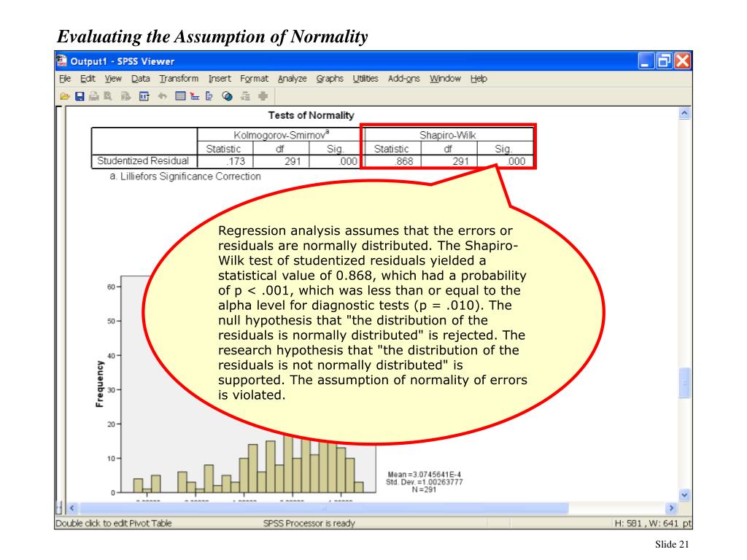Click the 'Studentized Residual' row label

pyautogui.click(x=143, y=161)
